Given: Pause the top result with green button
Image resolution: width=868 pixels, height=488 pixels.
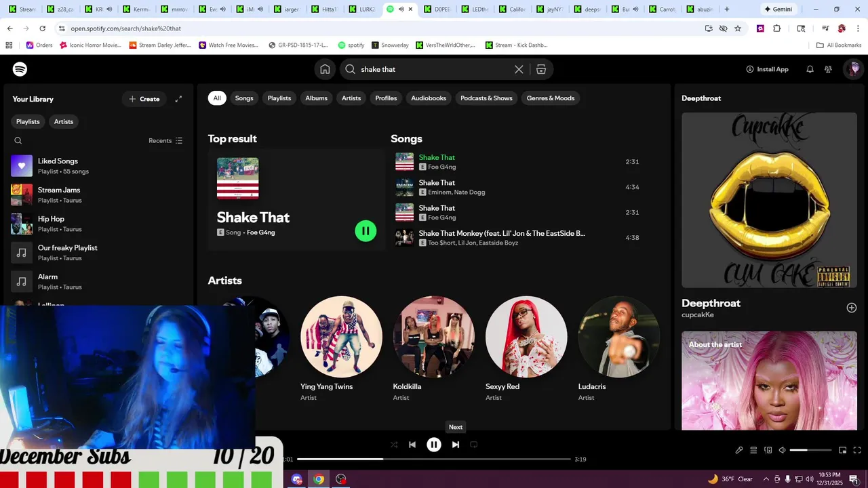Looking at the screenshot, I should pos(366,231).
